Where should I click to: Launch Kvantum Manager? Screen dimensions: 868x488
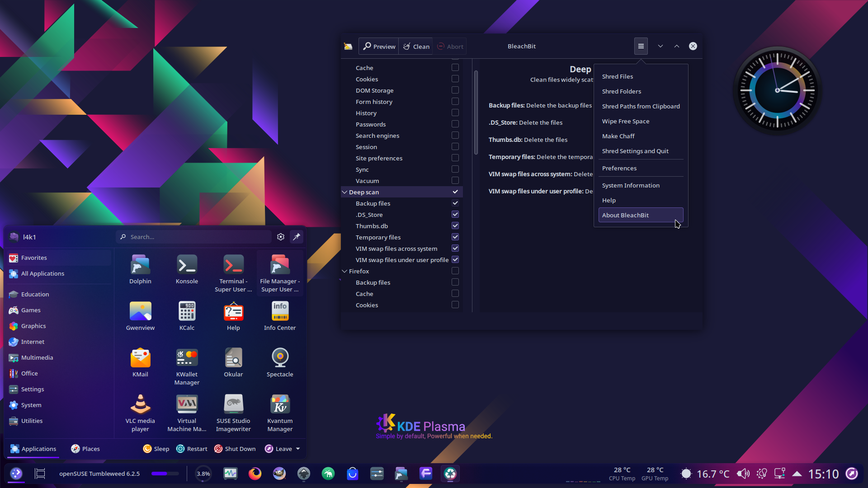(x=280, y=413)
